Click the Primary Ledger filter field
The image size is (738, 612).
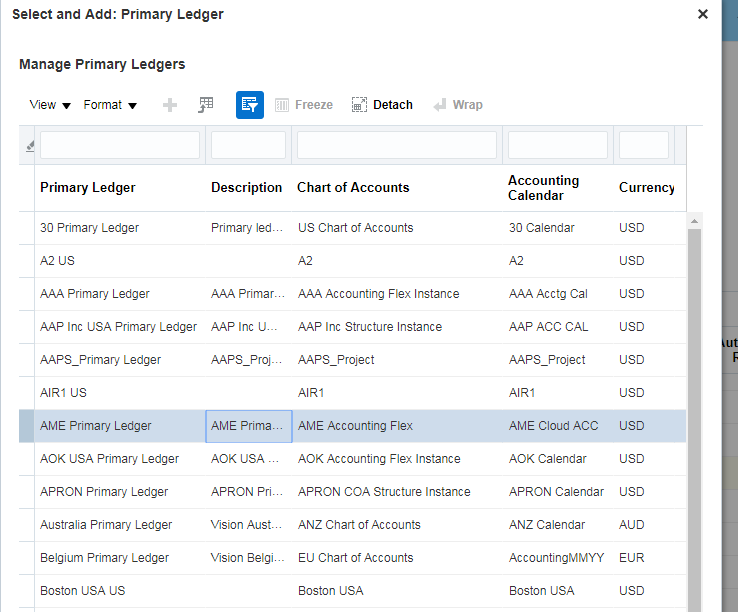(x=120, y=145)
